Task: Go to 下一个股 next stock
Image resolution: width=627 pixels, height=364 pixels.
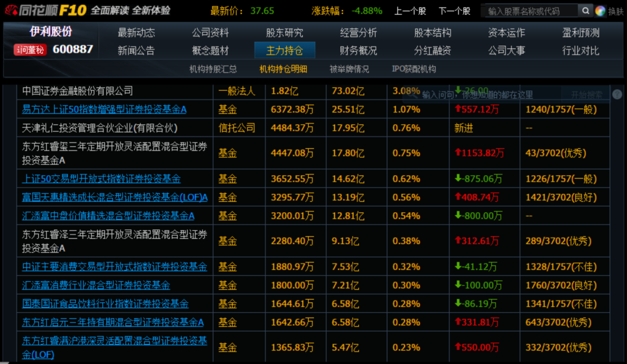Action: (x=455, y=11)
